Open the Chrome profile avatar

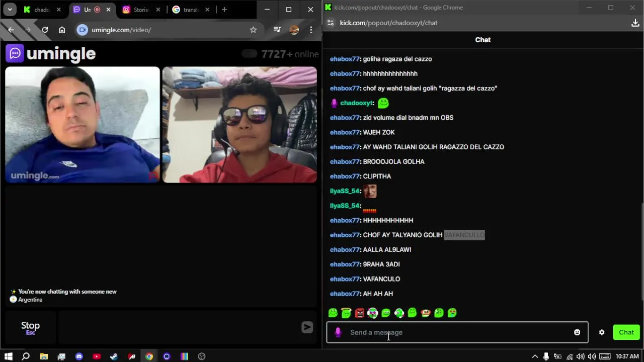(x=294, y=30)
